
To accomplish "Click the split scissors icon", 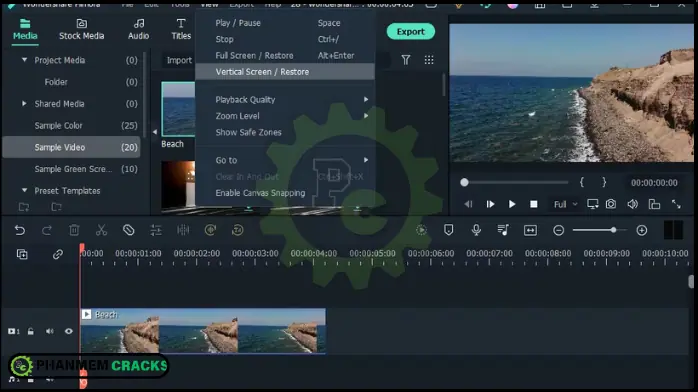I will [101, 230].
